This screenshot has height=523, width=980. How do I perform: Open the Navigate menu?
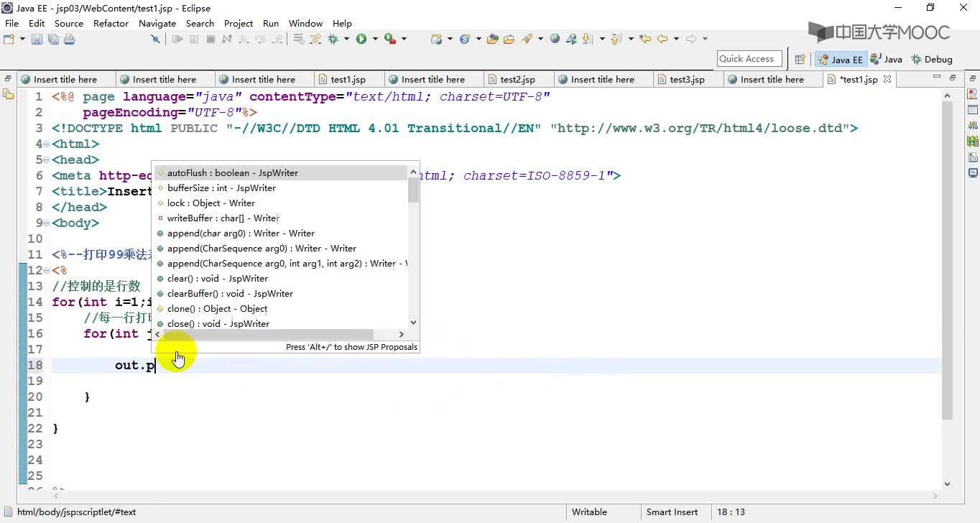pos(157,23)
